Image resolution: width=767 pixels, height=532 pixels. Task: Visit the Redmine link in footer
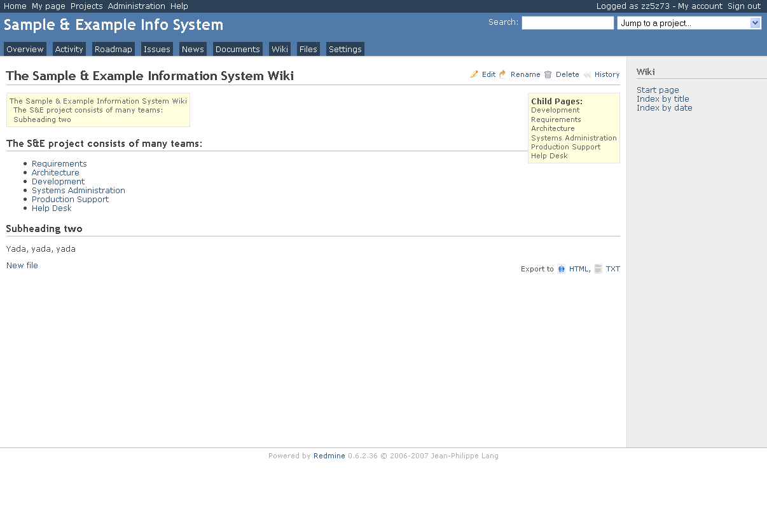(329, 456)
